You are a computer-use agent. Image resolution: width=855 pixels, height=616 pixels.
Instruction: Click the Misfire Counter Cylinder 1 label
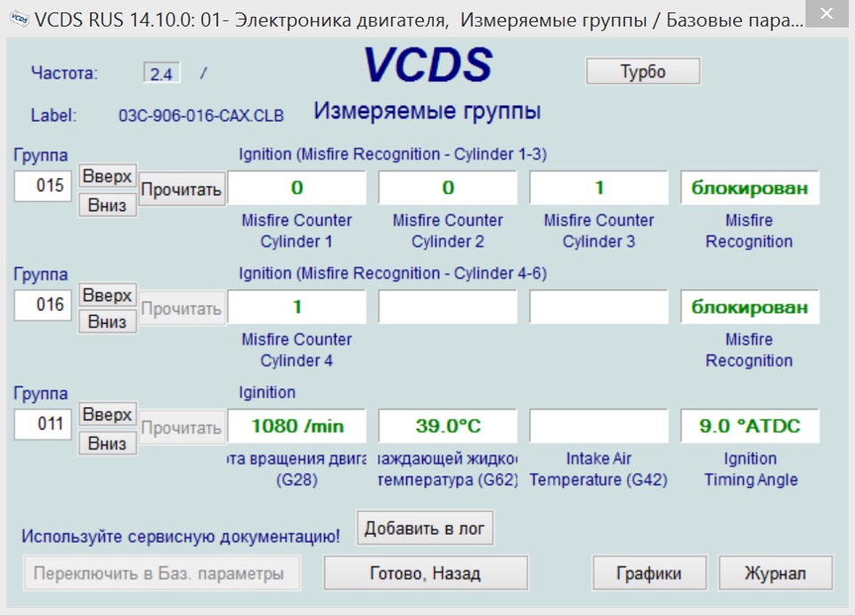point(297,231)
